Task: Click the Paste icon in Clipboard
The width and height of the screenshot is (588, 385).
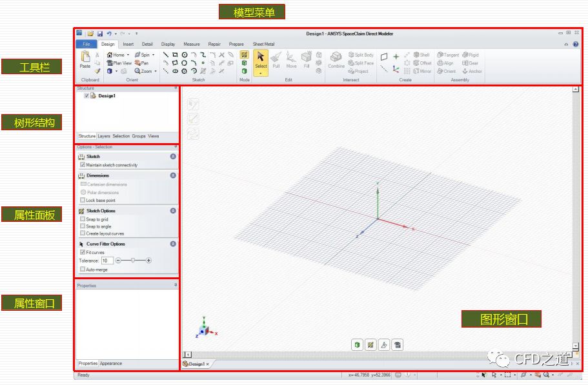Action: point(85,60)
